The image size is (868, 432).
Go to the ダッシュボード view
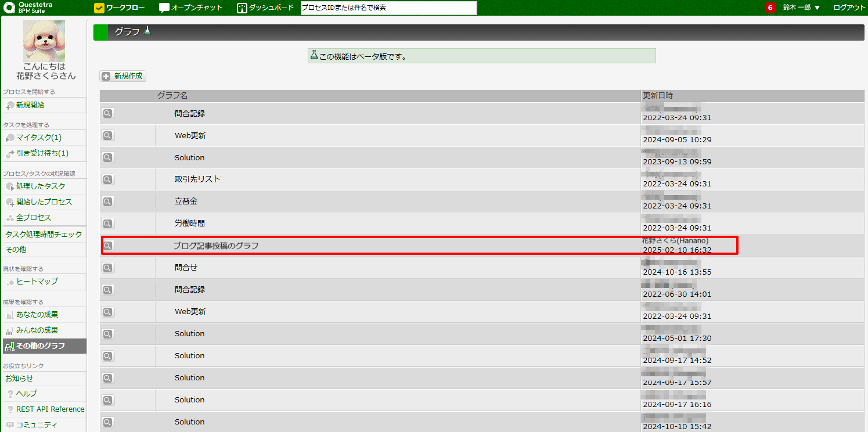[x=265, y=8]
